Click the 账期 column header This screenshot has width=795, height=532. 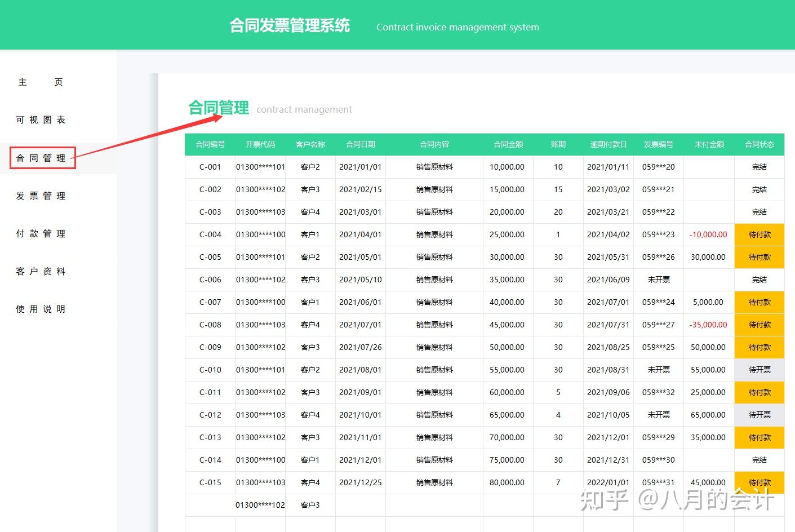[x=558, y=144]
